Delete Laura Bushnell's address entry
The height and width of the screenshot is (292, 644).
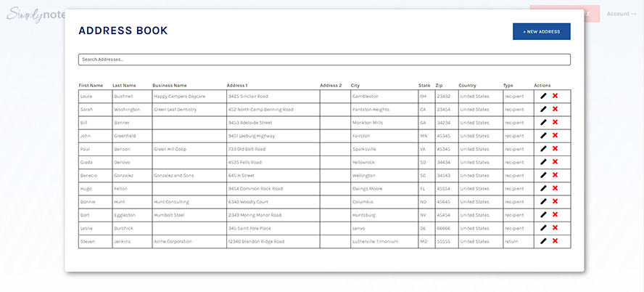point(555,96)
